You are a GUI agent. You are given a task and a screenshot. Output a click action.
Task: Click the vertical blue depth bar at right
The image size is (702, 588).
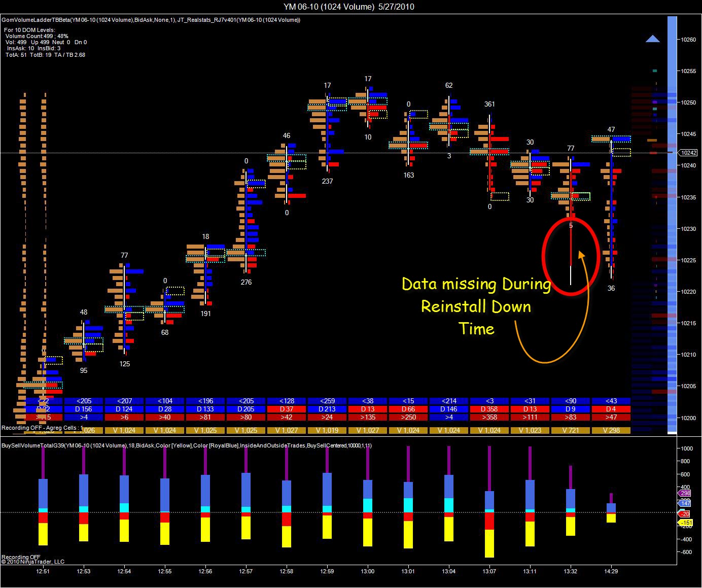pos(672,224)
